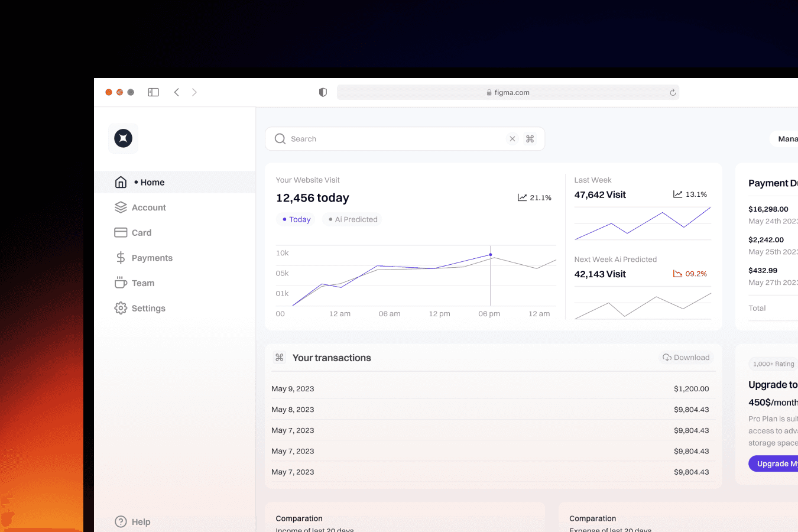The height and width of the screenshot is (532, 798).
Task: Toggle the Today chart series
Action: tap(296, 219)
